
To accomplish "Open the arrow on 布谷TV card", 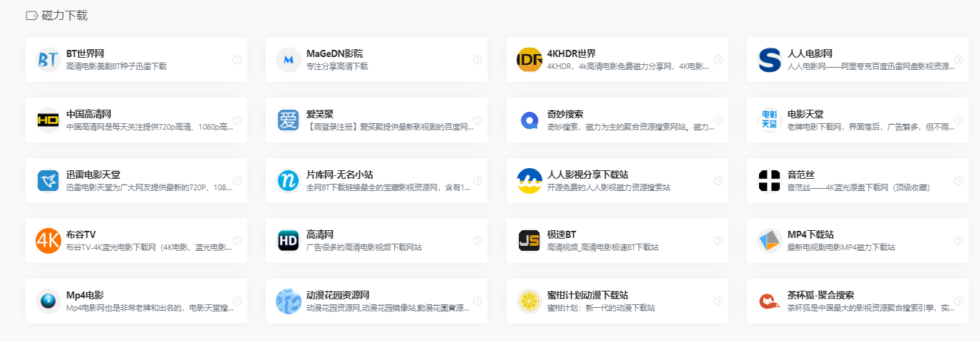I will coord(237,241).
